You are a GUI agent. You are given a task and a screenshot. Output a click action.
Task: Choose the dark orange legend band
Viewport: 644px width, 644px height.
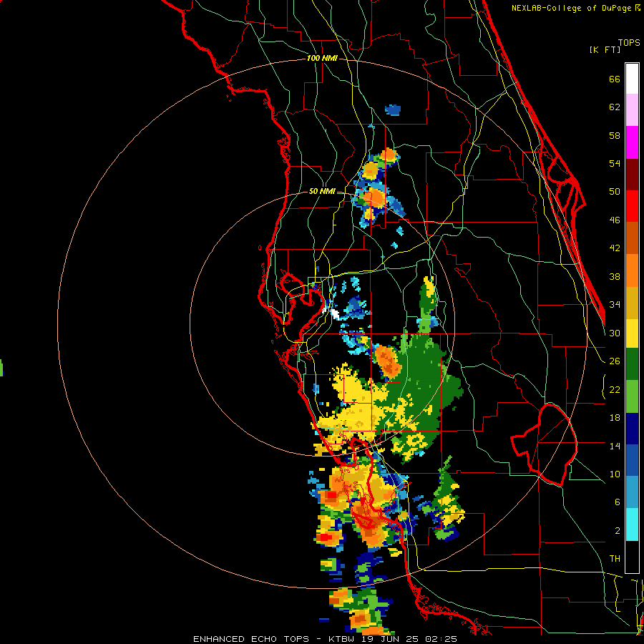point(632,238)
